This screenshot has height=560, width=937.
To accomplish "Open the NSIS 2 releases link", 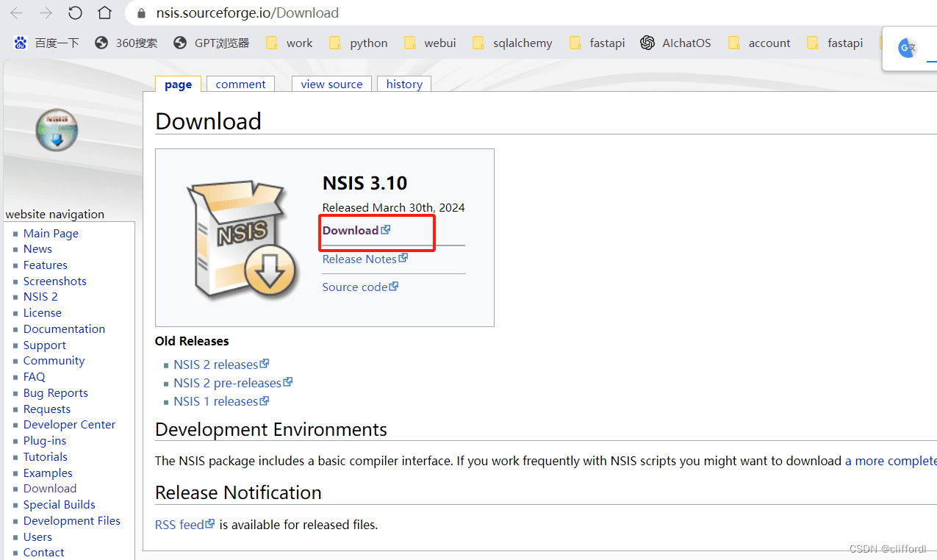I will coord(221,365).
